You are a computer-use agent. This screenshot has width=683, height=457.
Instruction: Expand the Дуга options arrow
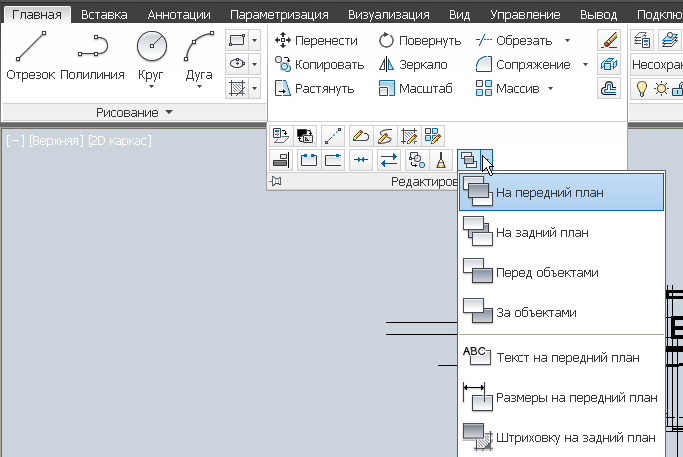pos(199,87)
